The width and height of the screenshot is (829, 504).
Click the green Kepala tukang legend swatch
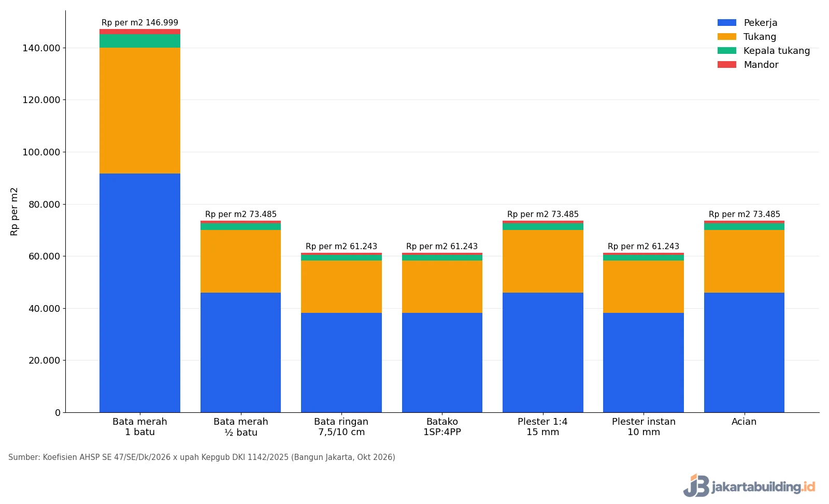tap(726, 51)
